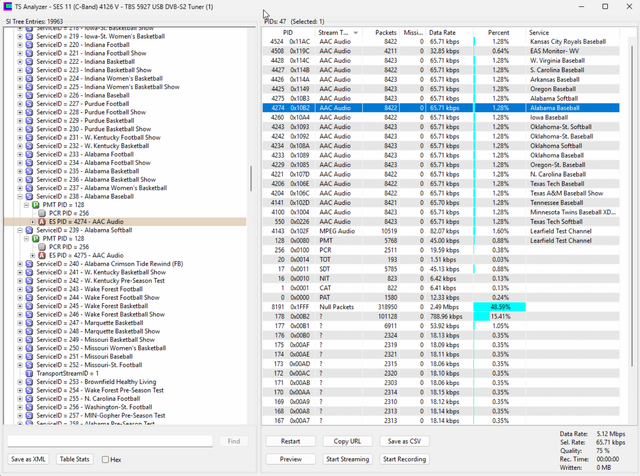Image resolution: width=640 pixels, height=476 pixels.
Task: Collapse PMT PID 128 under Alabama Baseball
Action: [27, 205]
